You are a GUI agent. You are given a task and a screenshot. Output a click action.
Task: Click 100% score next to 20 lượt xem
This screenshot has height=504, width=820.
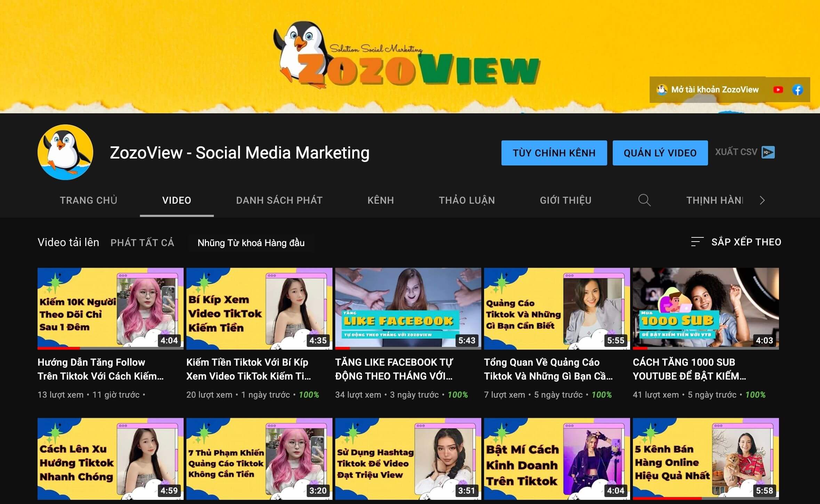[x=309, y=395]
